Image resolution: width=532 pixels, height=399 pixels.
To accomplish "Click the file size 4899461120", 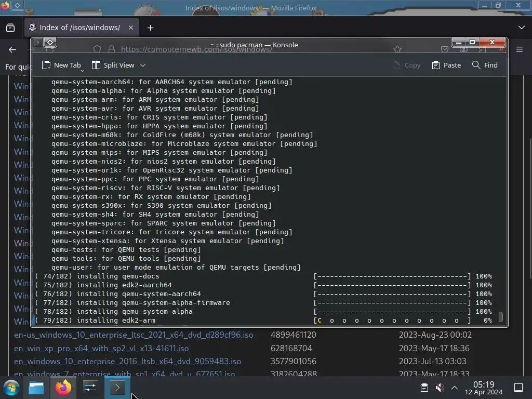I will pos(294,335).
